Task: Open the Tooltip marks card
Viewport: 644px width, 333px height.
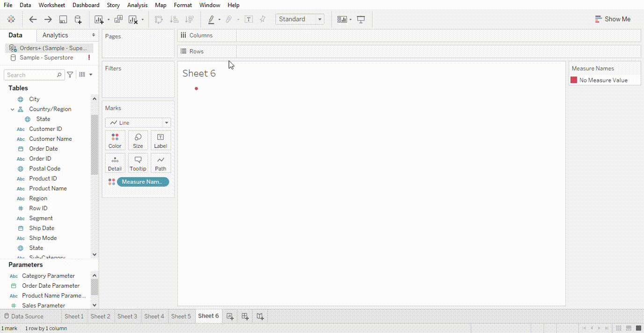Action: 138,163
